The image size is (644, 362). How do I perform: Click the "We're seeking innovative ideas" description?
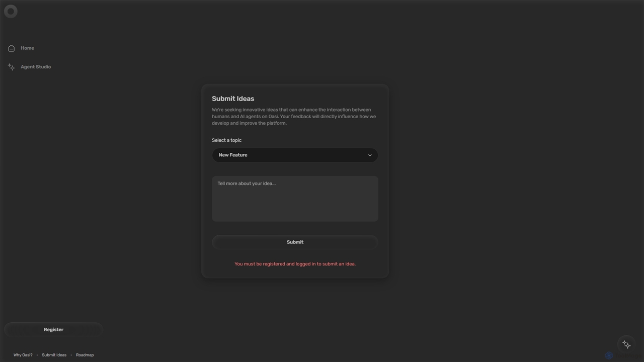tap(294, 116)
